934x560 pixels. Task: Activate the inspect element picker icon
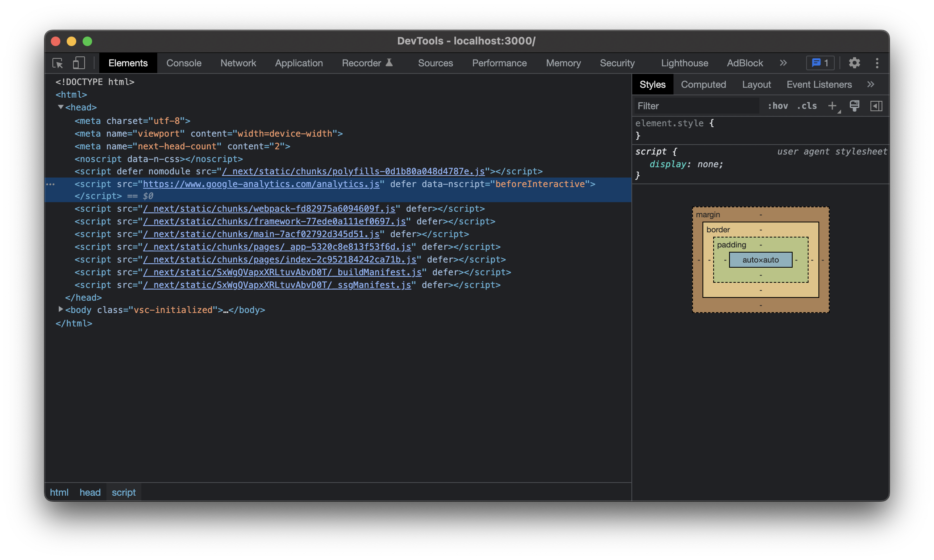58,63
